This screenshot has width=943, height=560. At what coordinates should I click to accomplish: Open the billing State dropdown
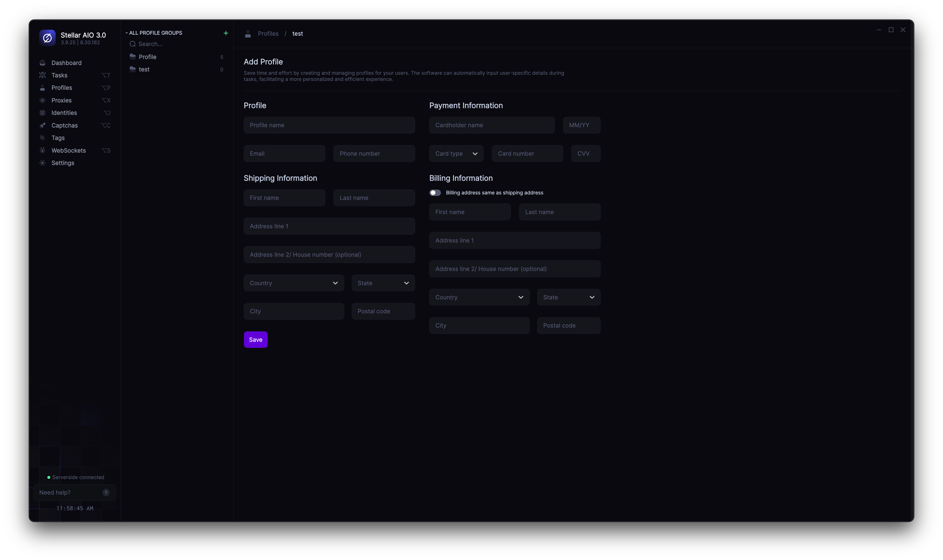point(568,297)
